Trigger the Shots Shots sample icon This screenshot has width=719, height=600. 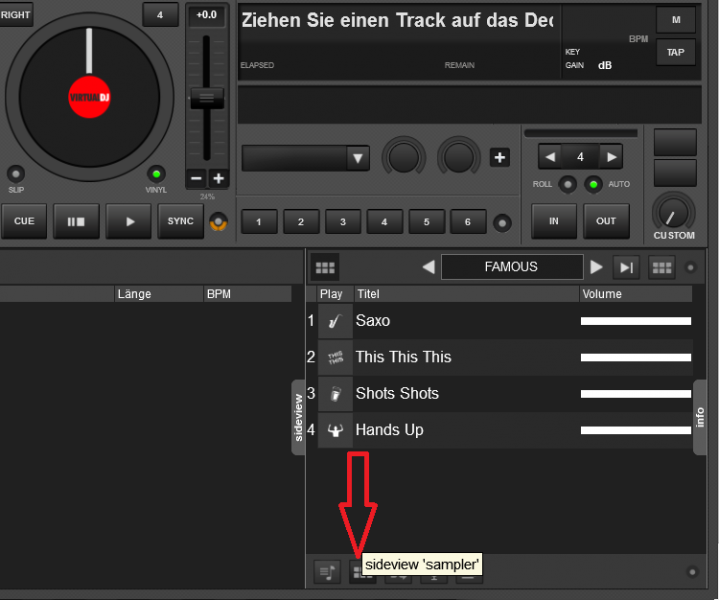(x=335, y=394)
